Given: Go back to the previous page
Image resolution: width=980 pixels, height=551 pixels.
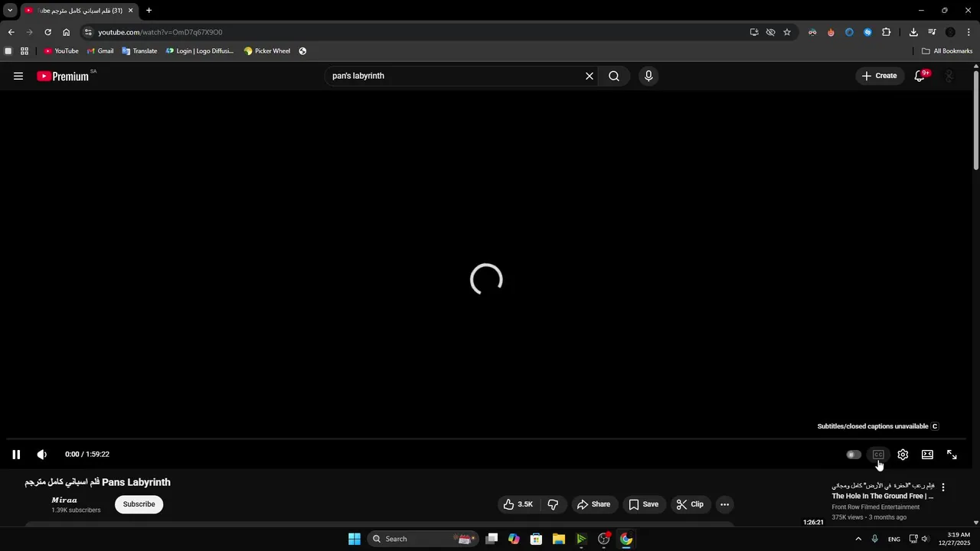Looking at the screenshot, I should click(11, 32).
